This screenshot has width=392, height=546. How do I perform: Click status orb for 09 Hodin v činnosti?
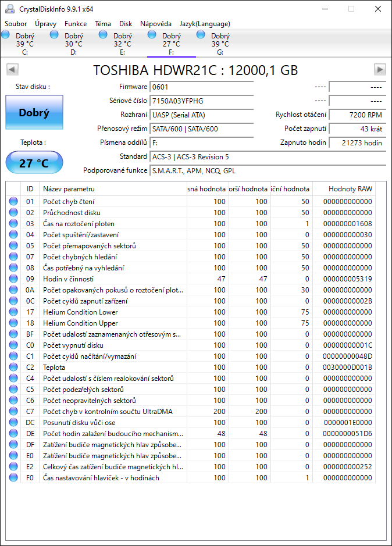(13, 279)
